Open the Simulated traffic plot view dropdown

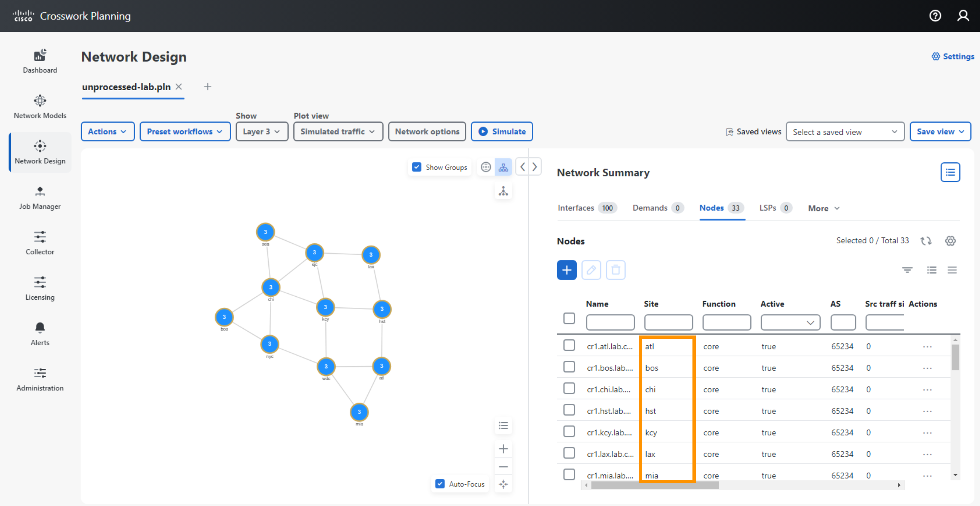point(338,132)
